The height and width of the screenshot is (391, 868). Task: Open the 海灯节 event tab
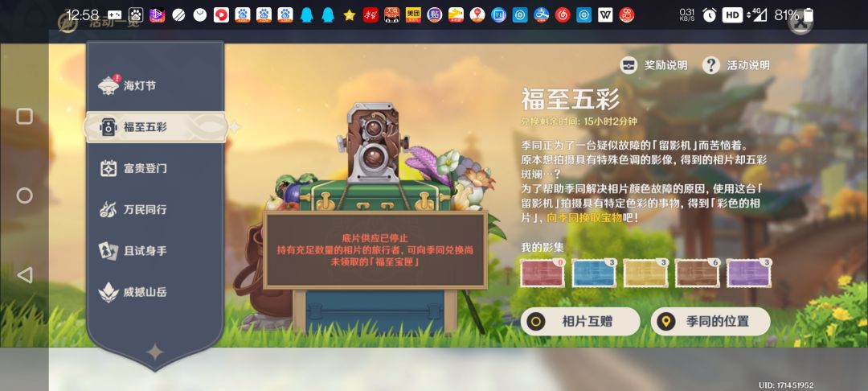[155, 85]
